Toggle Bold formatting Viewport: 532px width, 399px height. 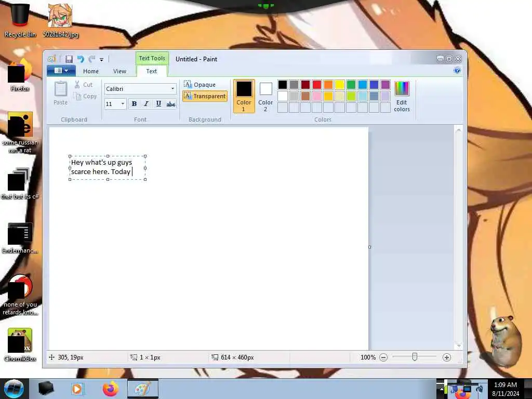(x=135, y=104)
